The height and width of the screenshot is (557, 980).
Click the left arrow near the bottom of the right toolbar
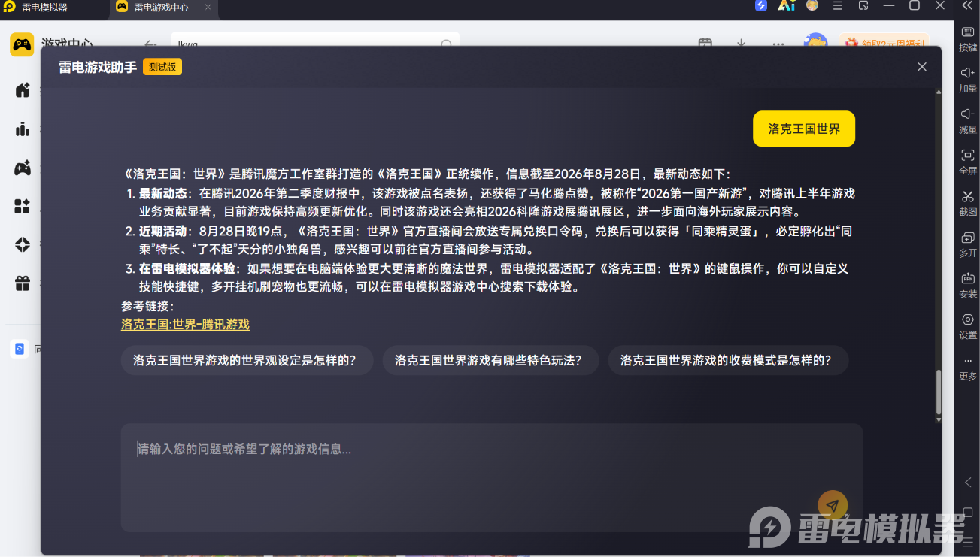tap(968, 483)
